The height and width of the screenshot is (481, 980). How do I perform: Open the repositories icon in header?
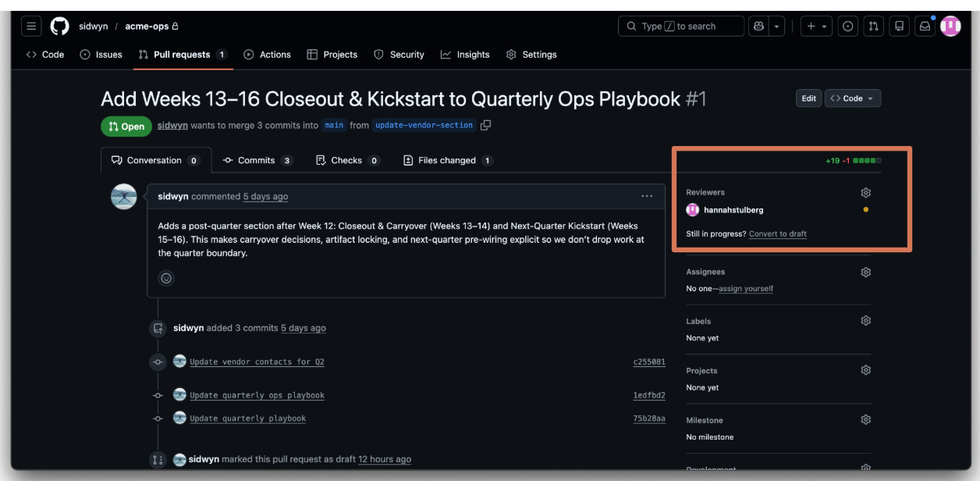[x=899, y=27]
